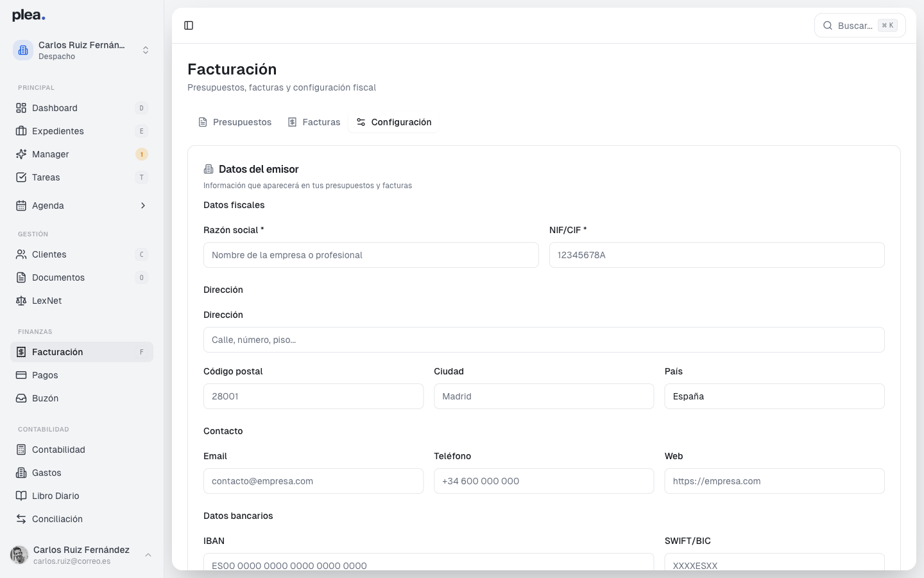Open the bottom user account menu

click(x=148, y=555)
